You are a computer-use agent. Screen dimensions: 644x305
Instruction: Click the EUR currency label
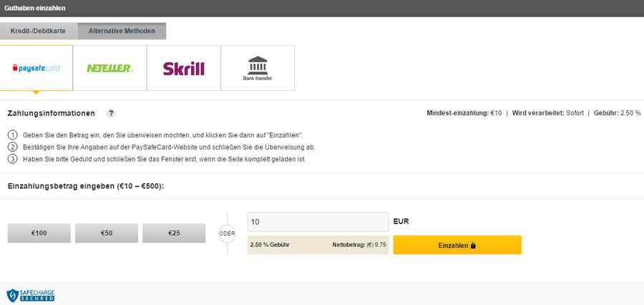(401, 221)
